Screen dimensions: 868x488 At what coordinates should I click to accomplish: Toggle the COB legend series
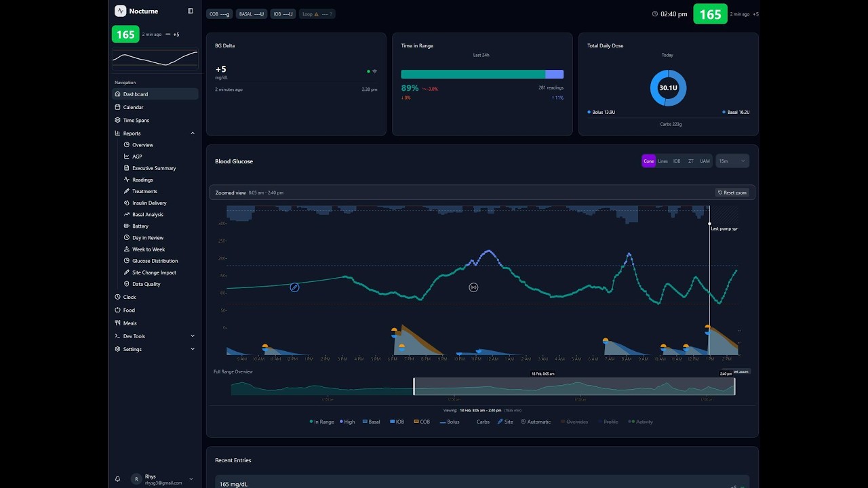(422, 422)
